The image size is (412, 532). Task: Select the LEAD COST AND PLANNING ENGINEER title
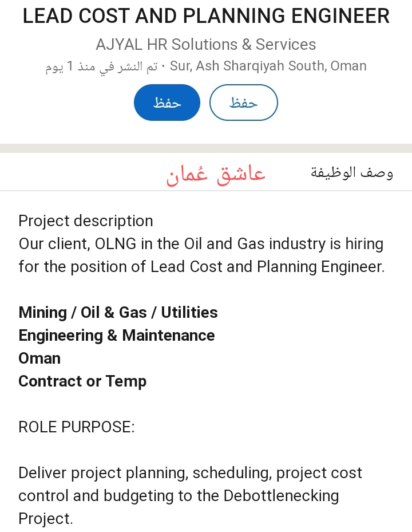point(206,16)
